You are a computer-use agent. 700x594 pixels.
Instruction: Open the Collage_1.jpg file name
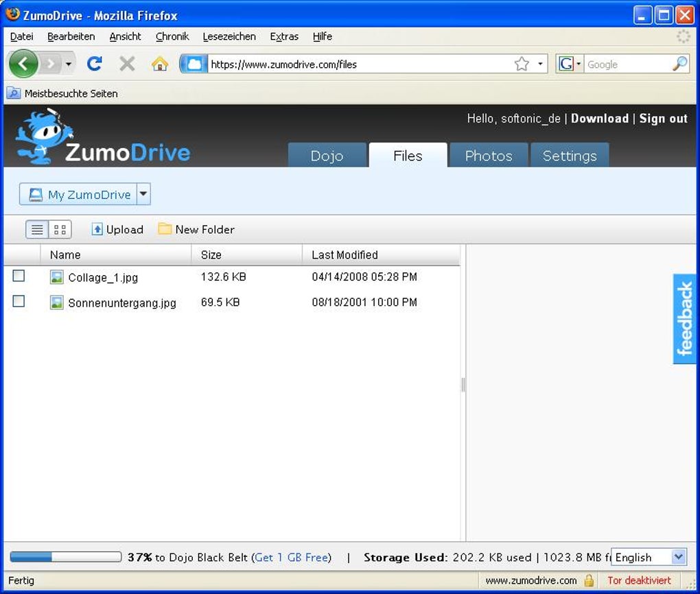point(103,278)
